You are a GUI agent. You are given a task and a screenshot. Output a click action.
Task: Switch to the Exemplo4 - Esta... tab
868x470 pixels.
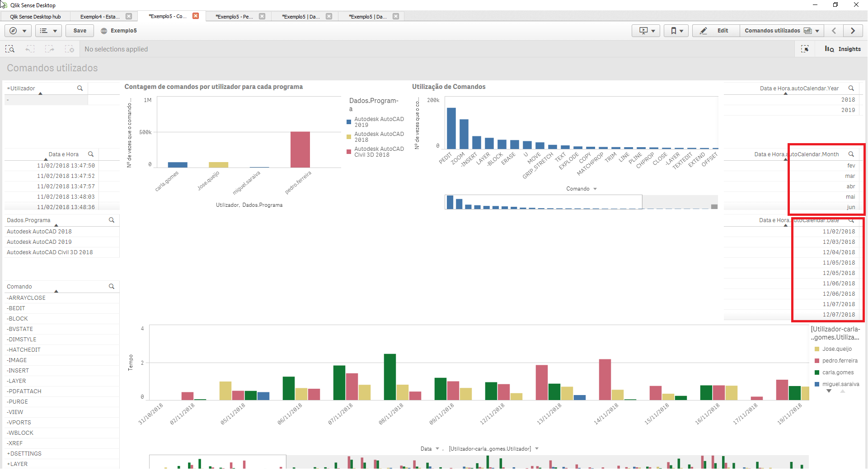click(100, 16)
